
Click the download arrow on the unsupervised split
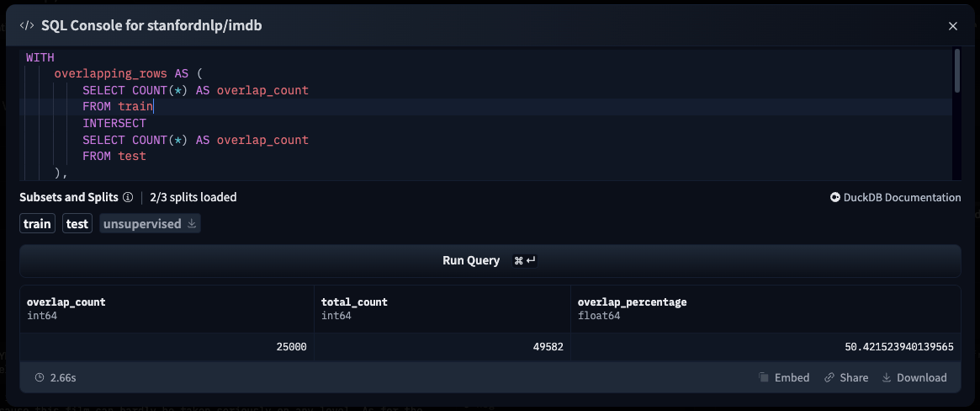[192, 224]
